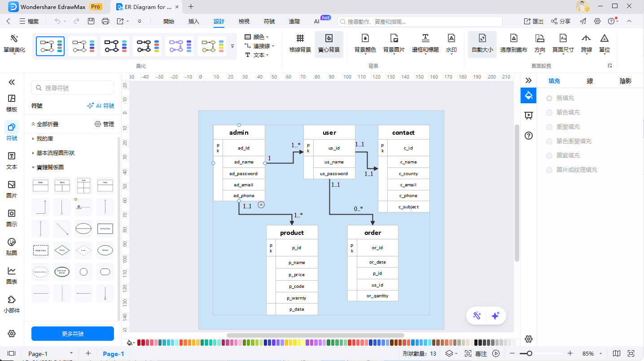Click the 單鍵美化 one-click beautify icon
This screenshot has height=361, width=644.
tap(14, 39)
